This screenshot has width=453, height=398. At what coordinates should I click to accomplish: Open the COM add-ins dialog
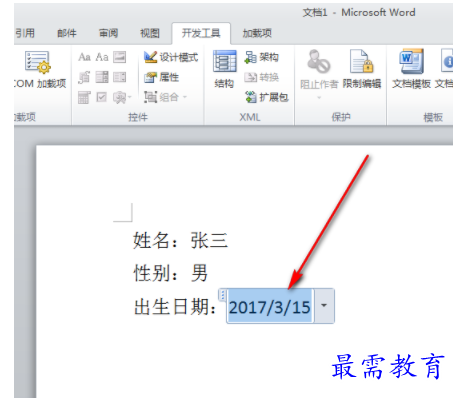[39, 69]
